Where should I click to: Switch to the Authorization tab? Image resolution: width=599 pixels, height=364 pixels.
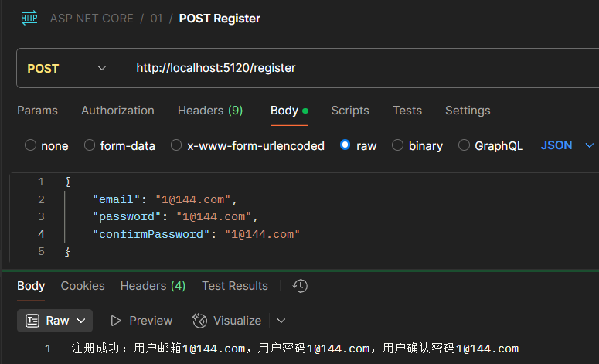(x=117, y=111)
